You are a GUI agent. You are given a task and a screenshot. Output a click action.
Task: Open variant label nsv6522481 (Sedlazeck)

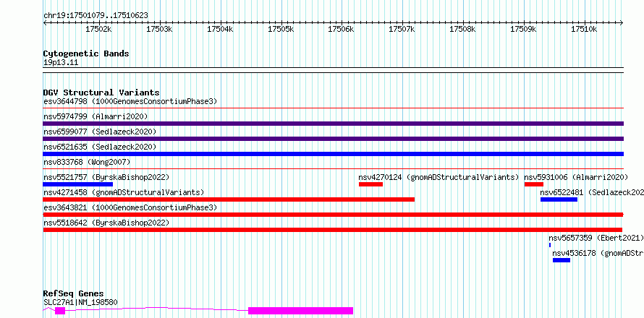click(592, 192)
